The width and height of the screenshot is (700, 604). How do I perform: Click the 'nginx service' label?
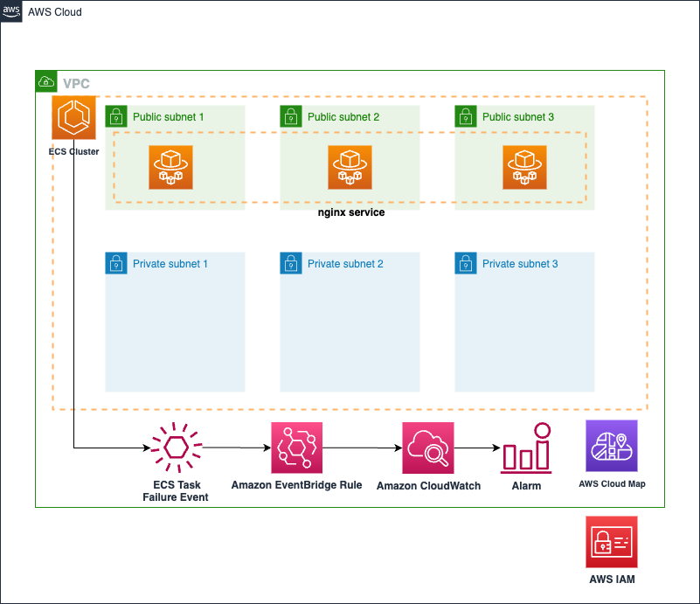click(351, 212)
